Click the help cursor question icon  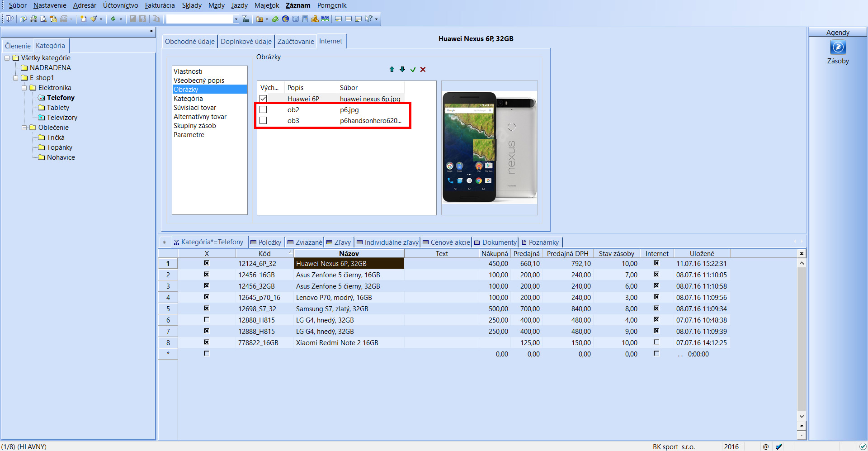[x=369, y=19]
